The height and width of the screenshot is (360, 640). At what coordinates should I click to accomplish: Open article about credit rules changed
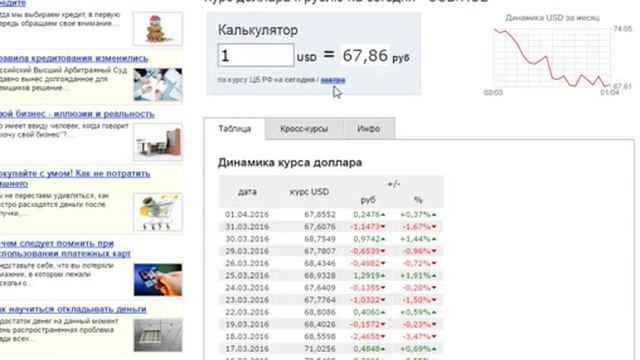(x=74, y=58)
